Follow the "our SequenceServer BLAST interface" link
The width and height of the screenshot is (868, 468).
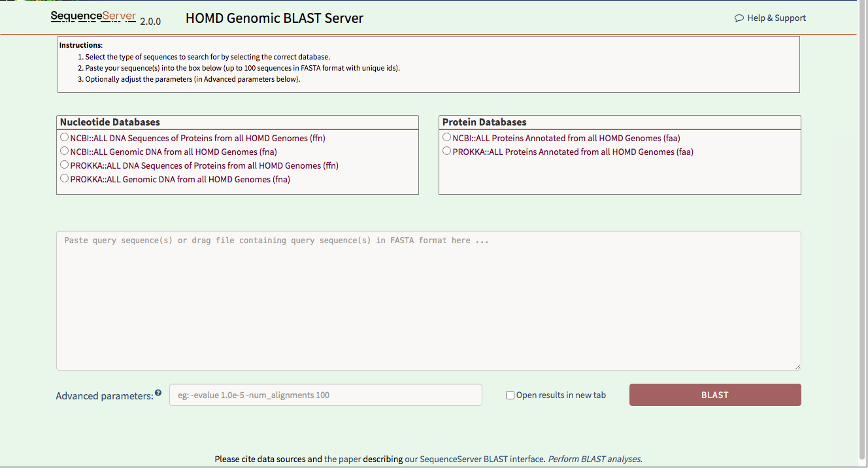(x=474, y=460)
